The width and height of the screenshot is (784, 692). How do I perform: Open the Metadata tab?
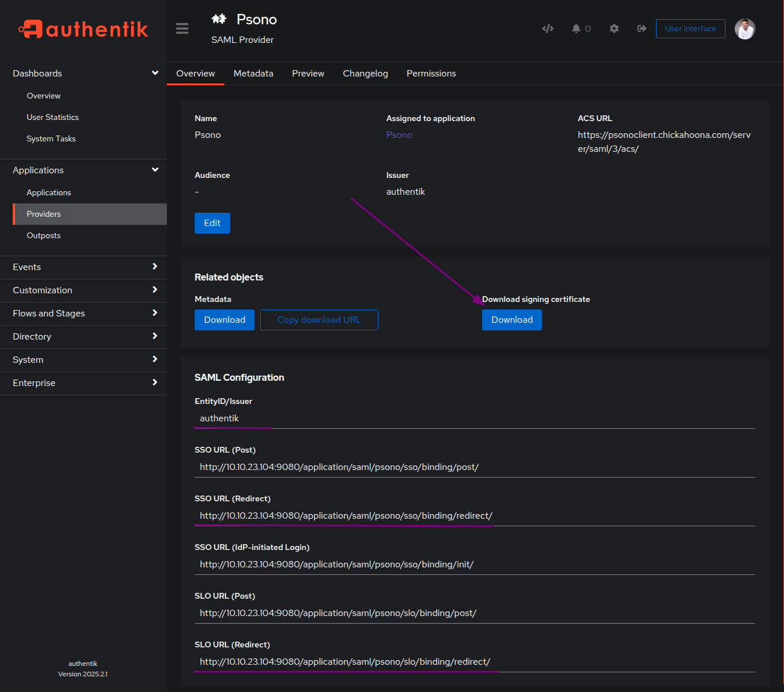[253, 74]
